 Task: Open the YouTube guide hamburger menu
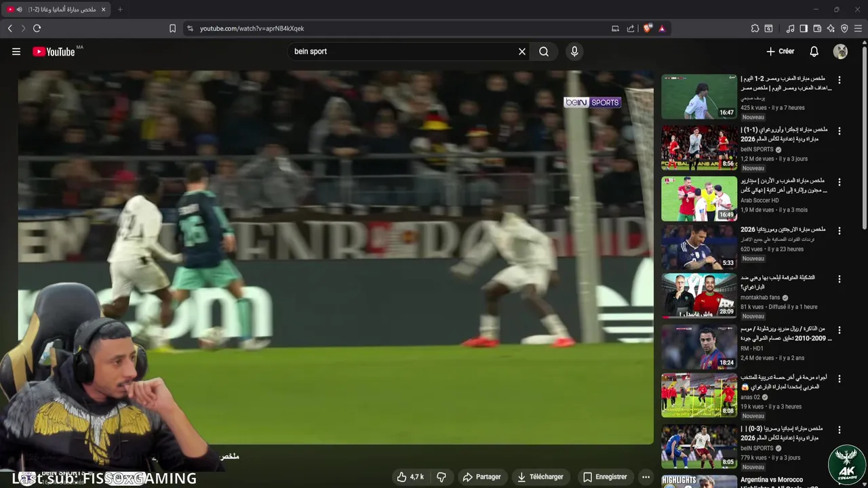click(16, 52)
